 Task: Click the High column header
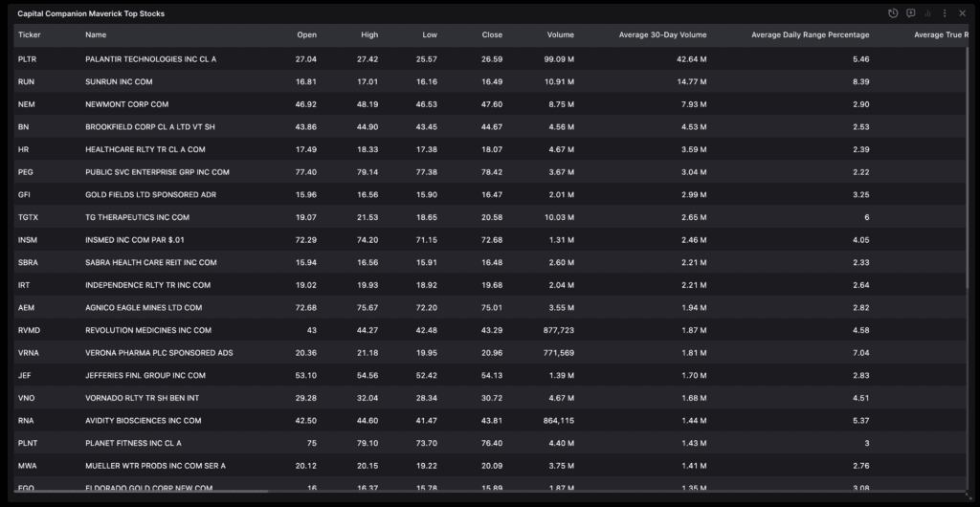click(368, 35)
